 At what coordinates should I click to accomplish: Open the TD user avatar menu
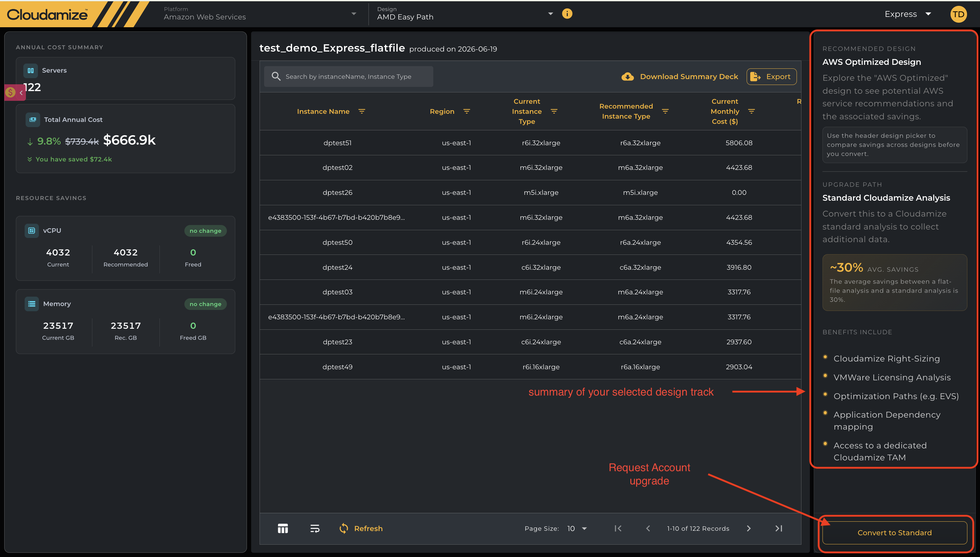click(958, 14)
